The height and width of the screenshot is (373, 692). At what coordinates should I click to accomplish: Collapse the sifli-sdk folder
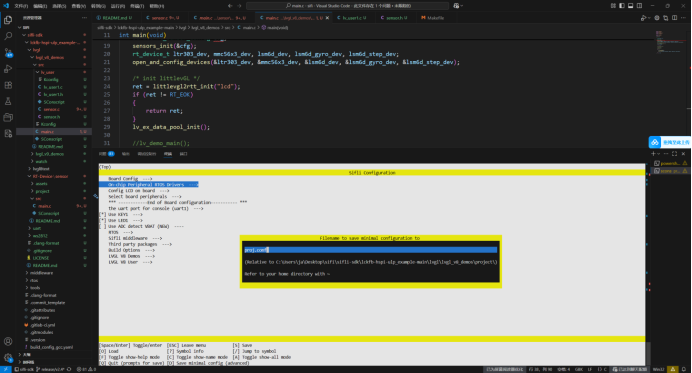tap(35, 35)
